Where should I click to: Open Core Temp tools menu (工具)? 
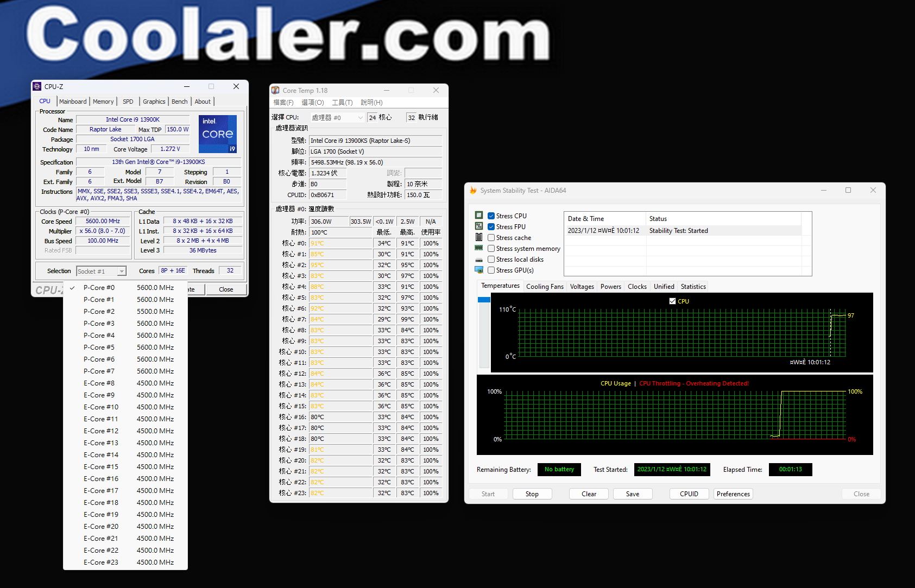[x=342, y=103]
